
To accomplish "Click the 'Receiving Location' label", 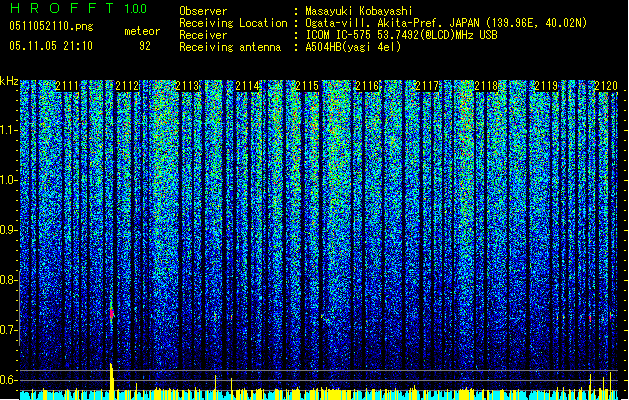I will pyautogui.click(x=233, y=23).
